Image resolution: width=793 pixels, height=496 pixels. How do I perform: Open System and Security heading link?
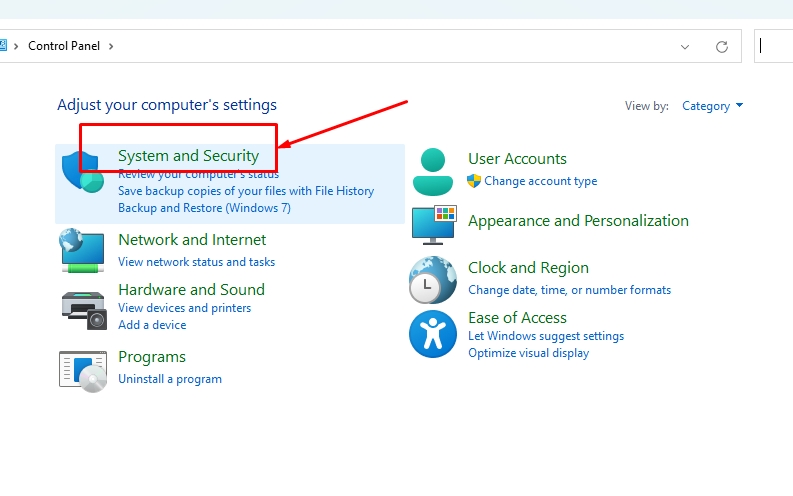click(x=188, y=156)
